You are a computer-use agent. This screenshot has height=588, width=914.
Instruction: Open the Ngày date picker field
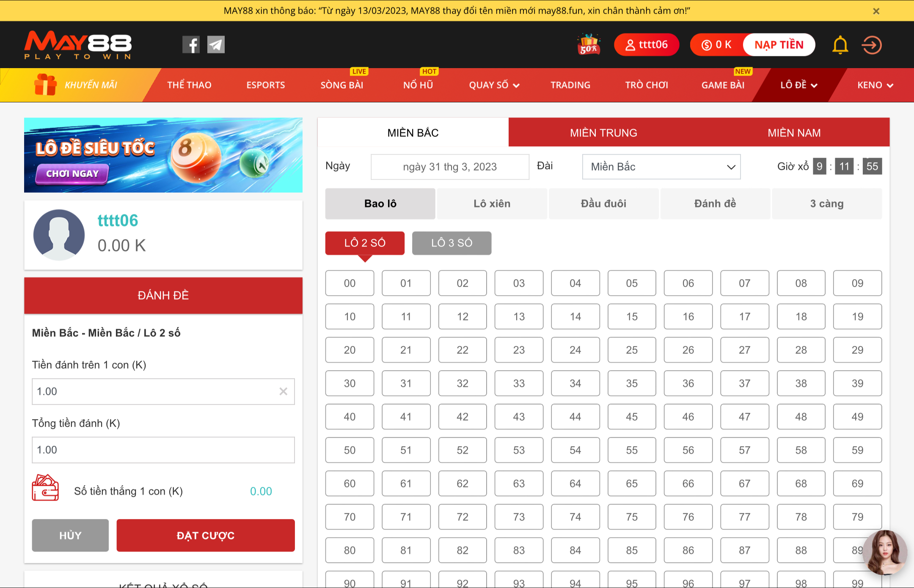pos(450,167)
